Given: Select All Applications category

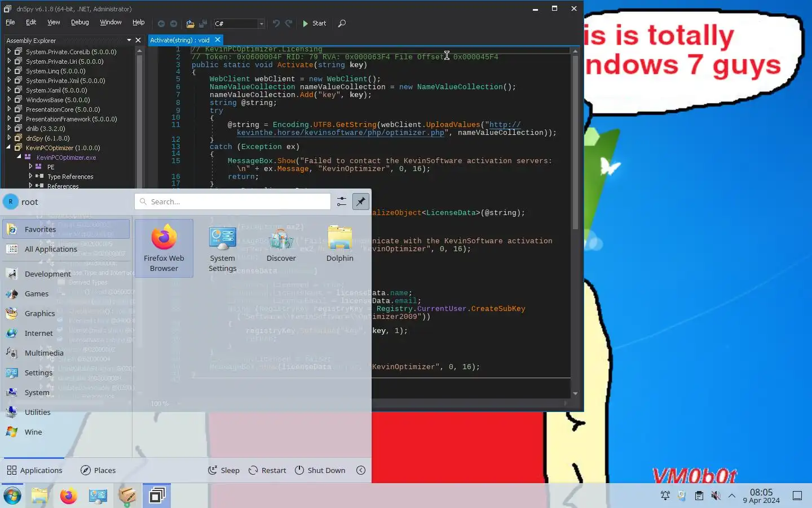Looking at the screenshot, I should point(67,249).
